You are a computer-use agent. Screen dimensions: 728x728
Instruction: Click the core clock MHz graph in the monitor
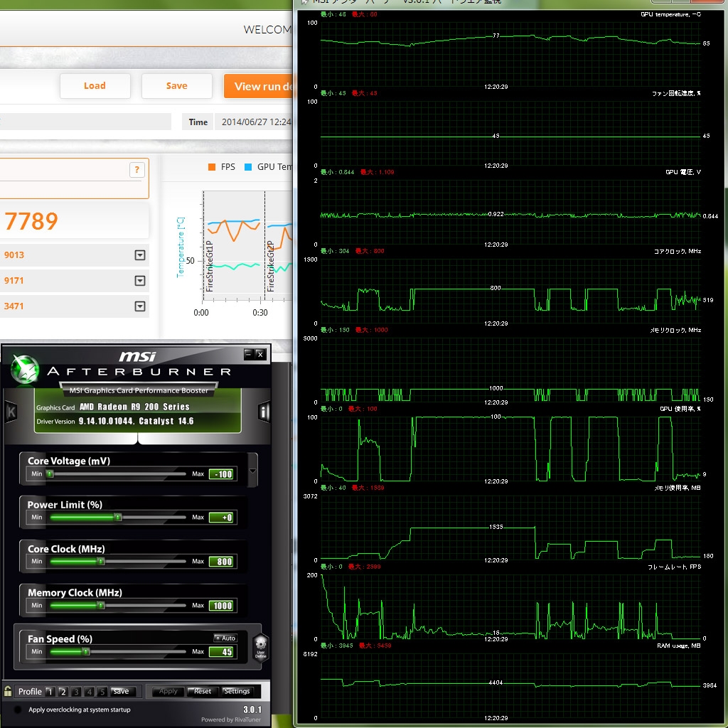[x=510, y=291]
